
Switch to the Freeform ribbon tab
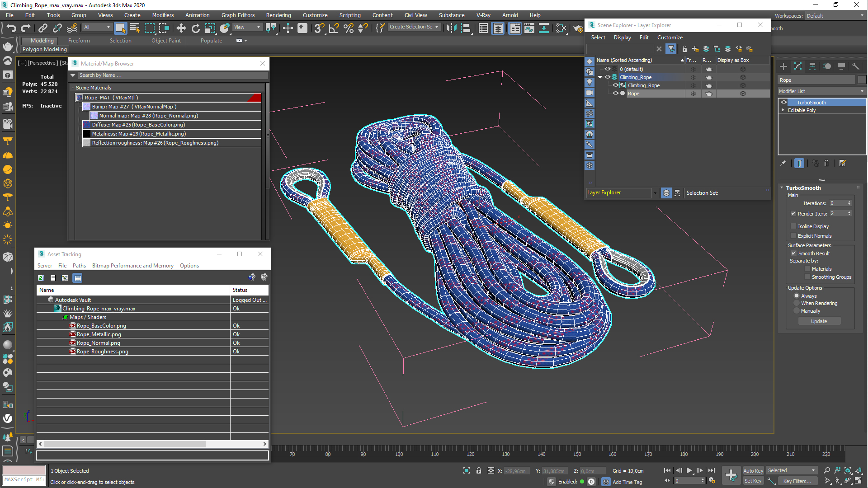point(79,41)
